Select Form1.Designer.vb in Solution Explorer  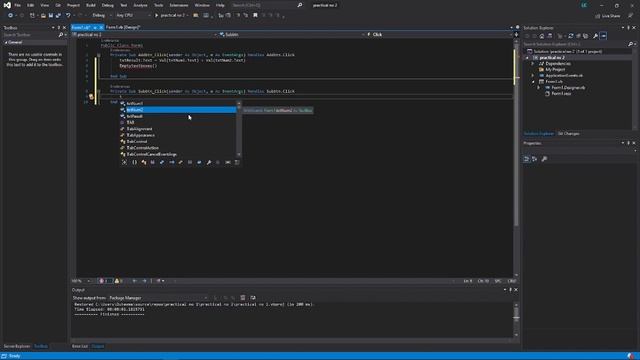pos(568,88)
